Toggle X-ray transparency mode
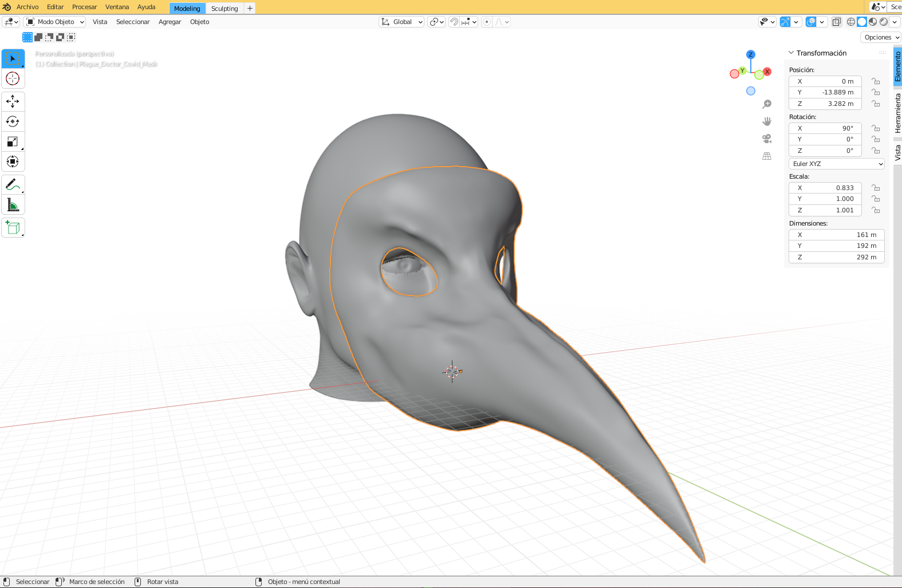 [837, 22]
